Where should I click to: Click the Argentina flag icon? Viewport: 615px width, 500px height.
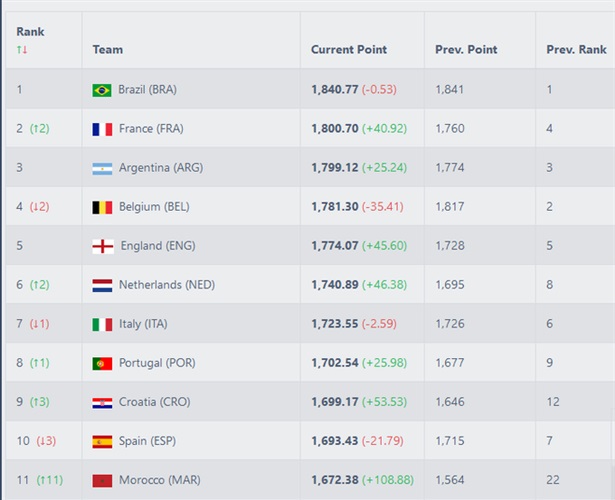coord(102,168)
